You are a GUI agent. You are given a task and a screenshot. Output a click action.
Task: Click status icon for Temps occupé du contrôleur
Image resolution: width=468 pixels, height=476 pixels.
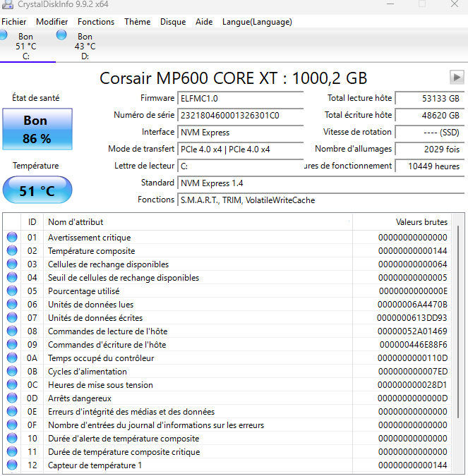click(x=12, y=358)
